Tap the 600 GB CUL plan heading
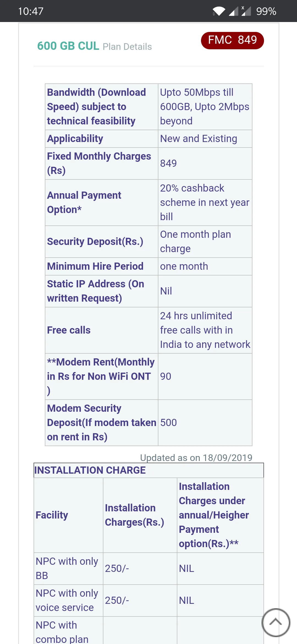 (x=68, y=46)
